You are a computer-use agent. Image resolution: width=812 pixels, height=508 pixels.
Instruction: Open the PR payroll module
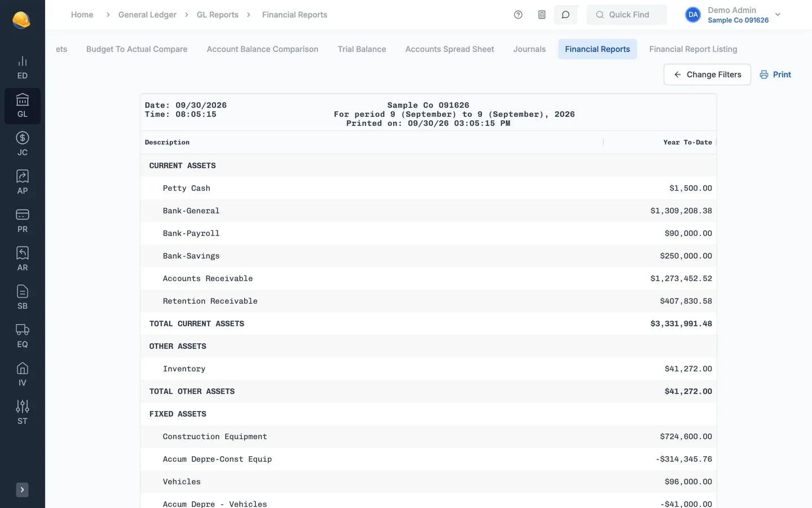click(x=23, y=221)
